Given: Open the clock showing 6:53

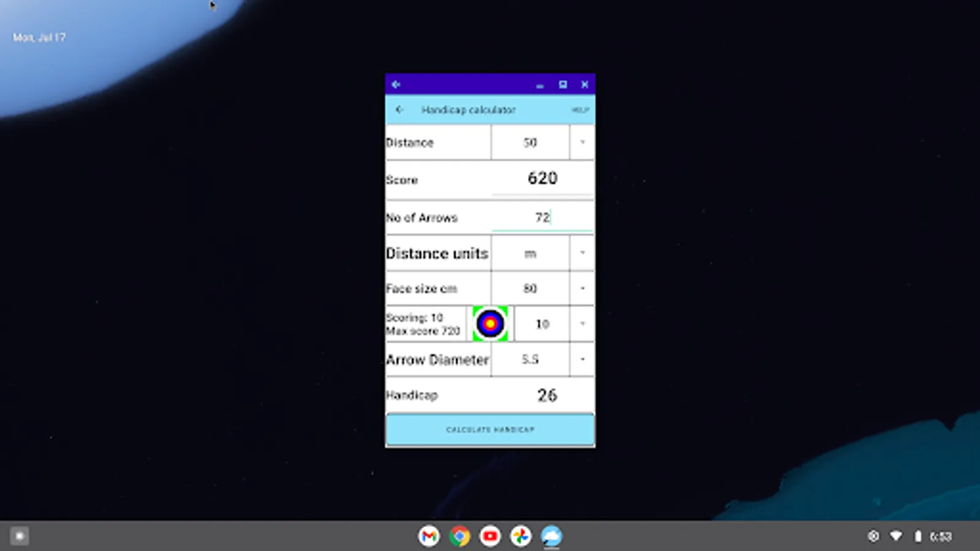Looking at the screenshot, I should coord(941,537).
